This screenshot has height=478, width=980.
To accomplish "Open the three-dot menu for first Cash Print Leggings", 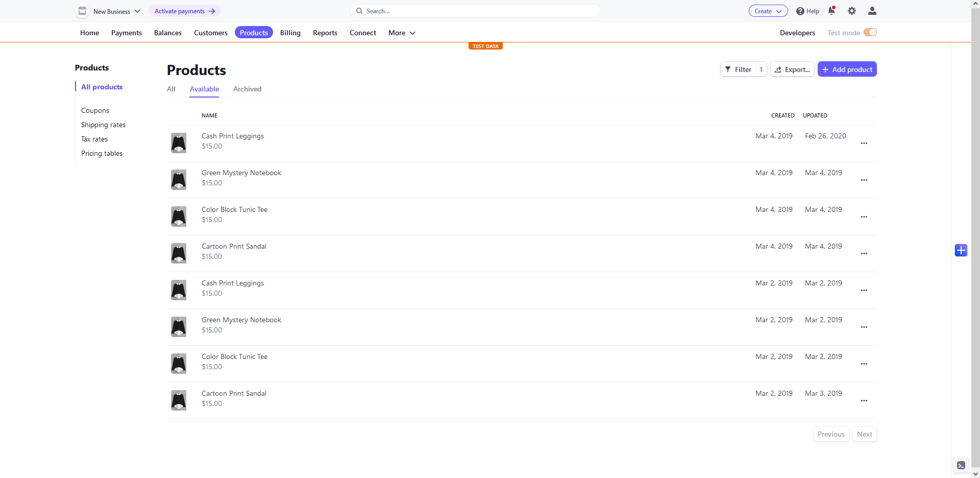I will click(x=864, y=144).
